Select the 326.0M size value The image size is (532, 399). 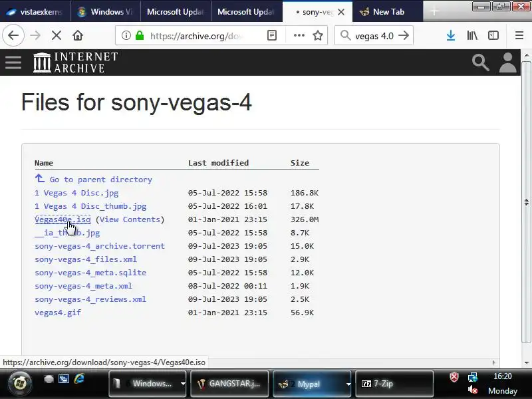(305, 219)
